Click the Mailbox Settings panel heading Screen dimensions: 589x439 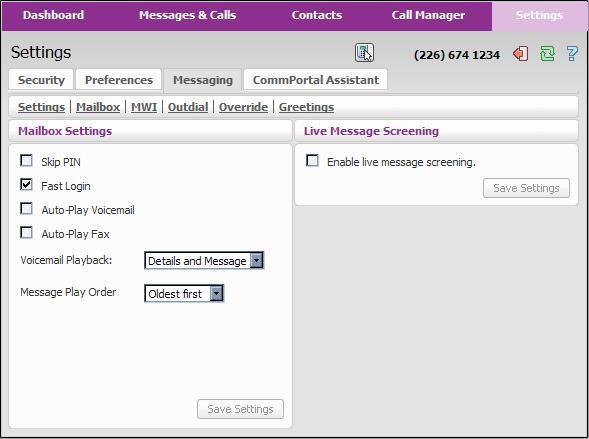[x=65, y=131]
